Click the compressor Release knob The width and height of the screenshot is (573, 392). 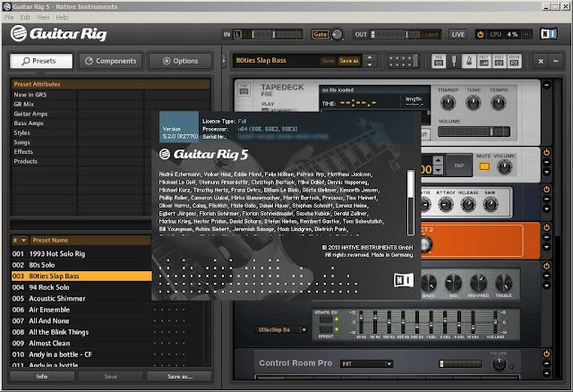[x=468, y=205]
